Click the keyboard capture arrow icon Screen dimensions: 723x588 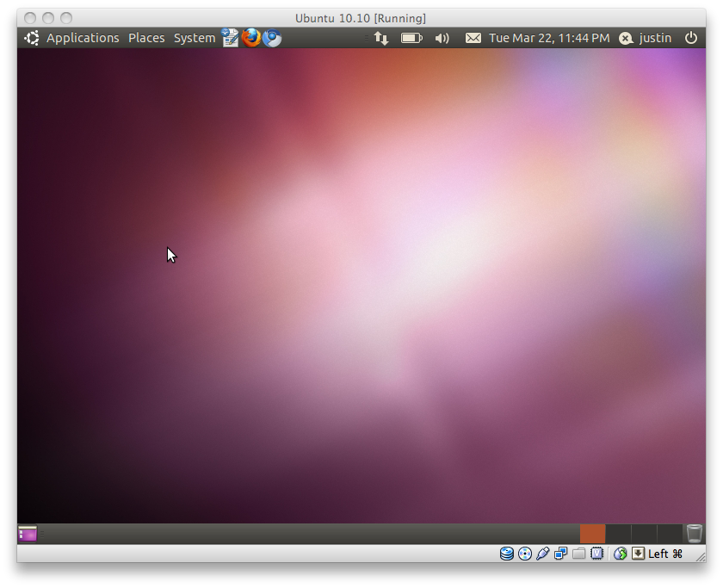point(638,554)
